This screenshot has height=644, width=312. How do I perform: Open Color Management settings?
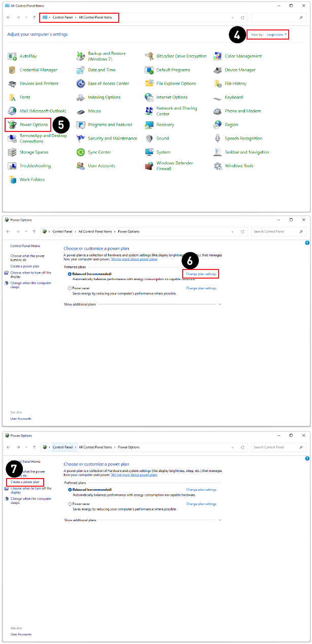click(243, 56)
